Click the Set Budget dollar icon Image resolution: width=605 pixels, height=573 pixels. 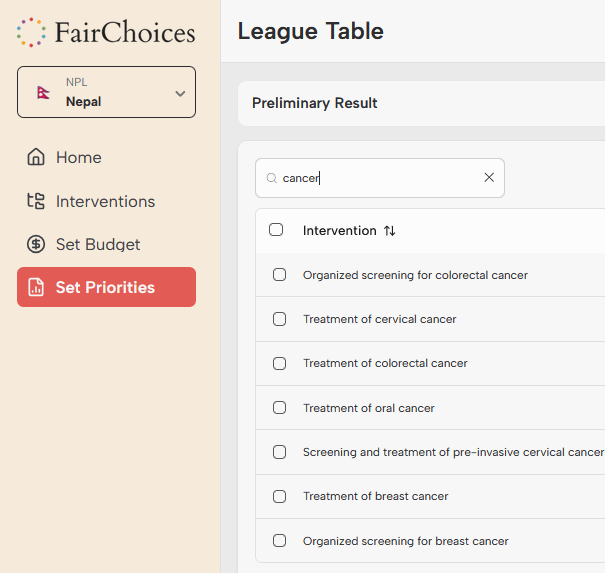pos(36,244)
